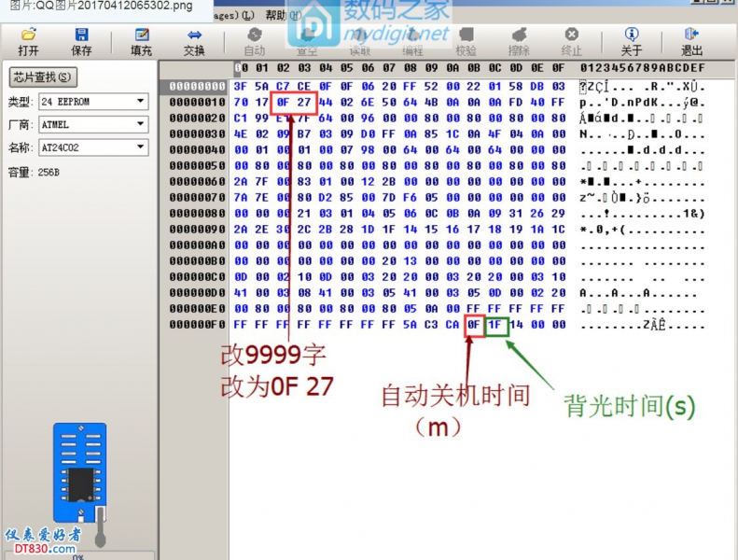Screen dimensions: 738x560
Task: Click the 交换 (Swap) toolbar icon
Action: click(194, 42)
